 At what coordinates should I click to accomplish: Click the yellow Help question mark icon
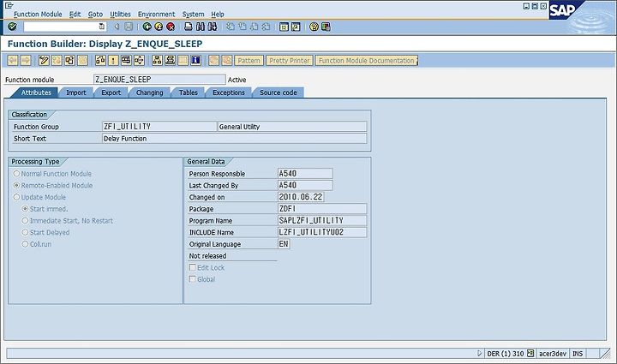pos(314,27)
